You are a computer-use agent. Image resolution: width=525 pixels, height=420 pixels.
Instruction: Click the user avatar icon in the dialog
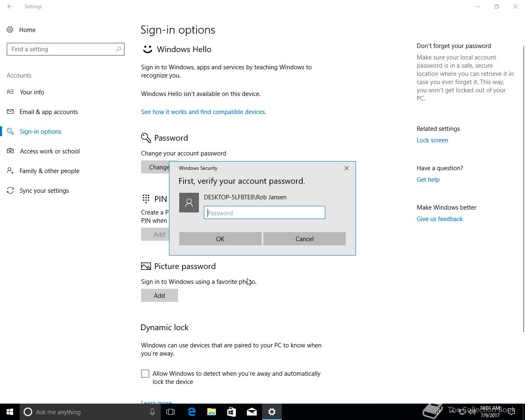coord(189,203)
